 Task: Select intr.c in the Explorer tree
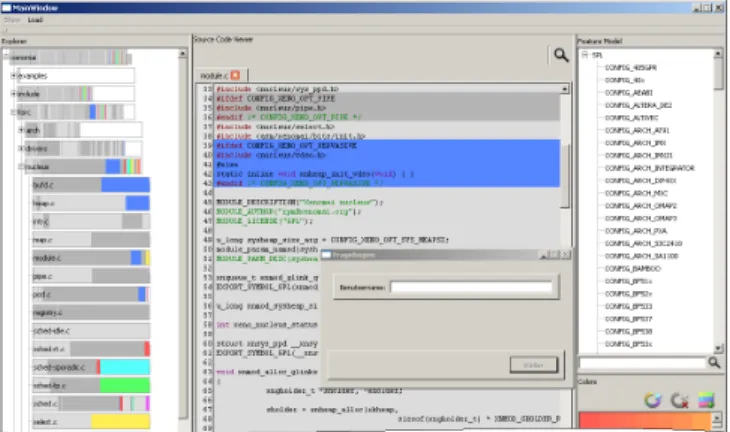coord(91,221)
